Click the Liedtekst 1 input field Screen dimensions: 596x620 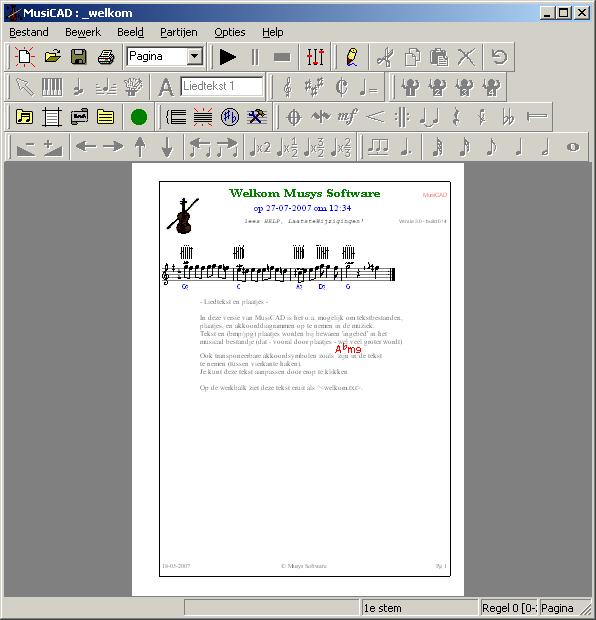click(222, 86)
